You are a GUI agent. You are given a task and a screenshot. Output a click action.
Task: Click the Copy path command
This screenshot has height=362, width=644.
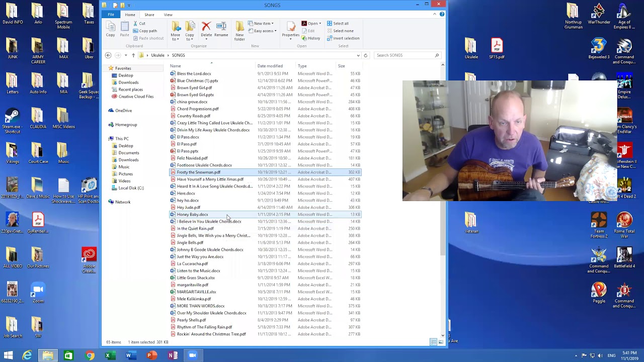[145, 31]
